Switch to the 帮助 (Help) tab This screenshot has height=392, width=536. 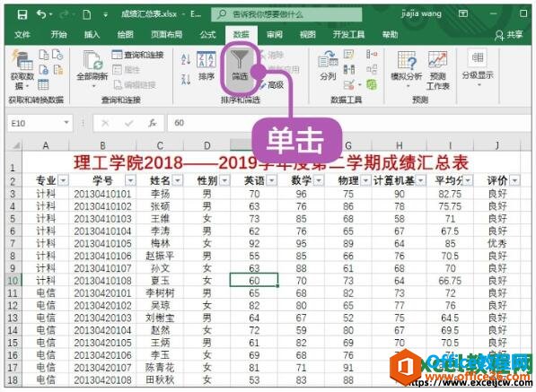(390, 34)
